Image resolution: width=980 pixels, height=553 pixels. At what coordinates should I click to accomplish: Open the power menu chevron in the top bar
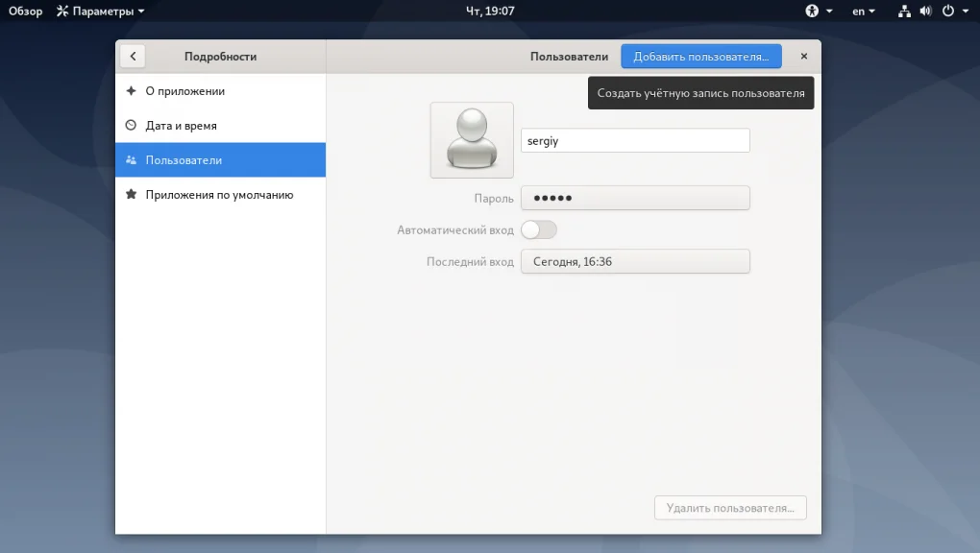pos(965,11)
